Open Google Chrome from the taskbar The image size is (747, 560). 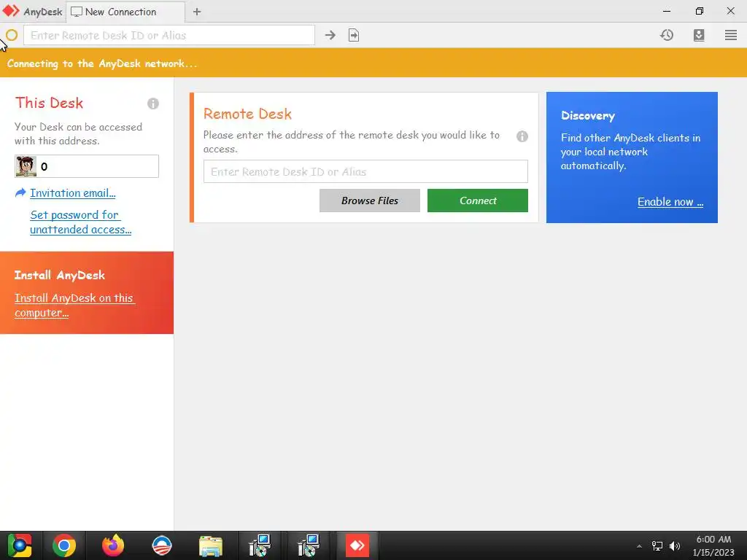point(64,545)
